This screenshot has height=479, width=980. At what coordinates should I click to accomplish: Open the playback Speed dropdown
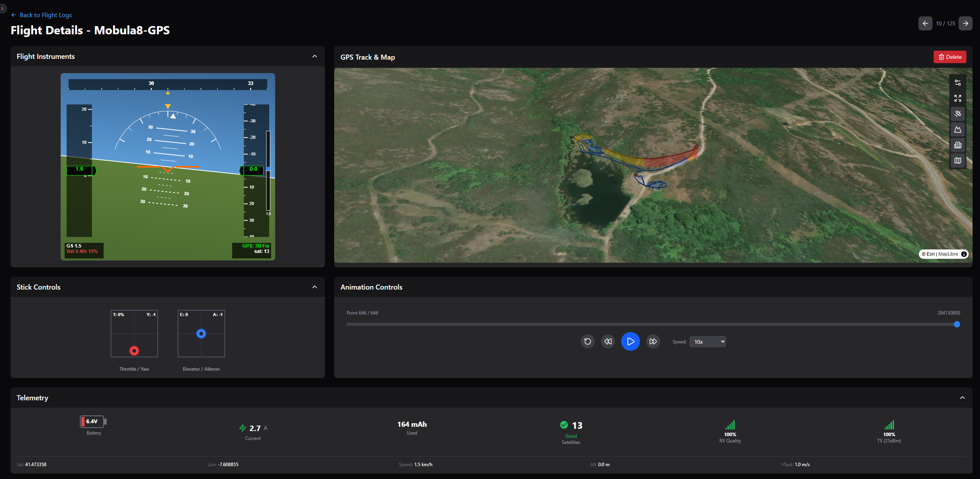(707, 342)
